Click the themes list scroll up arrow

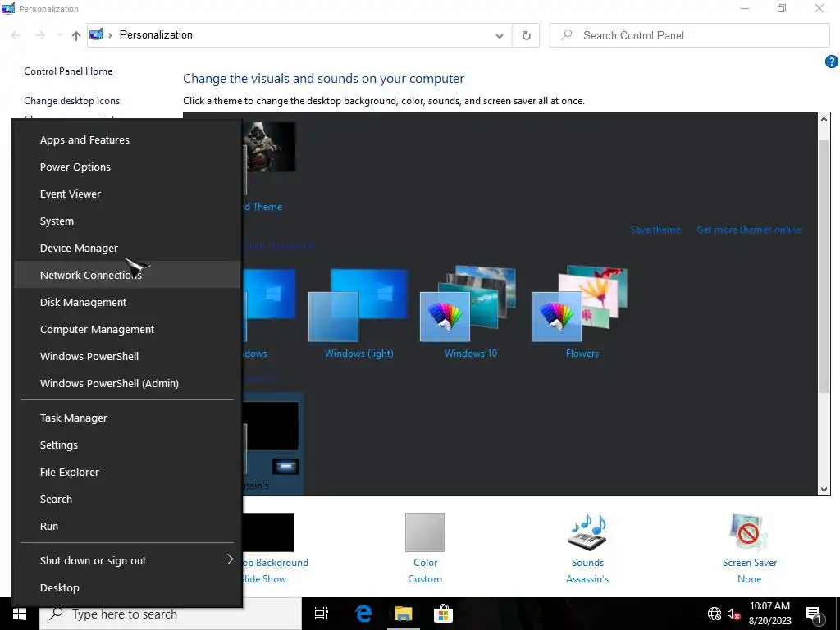824,119
